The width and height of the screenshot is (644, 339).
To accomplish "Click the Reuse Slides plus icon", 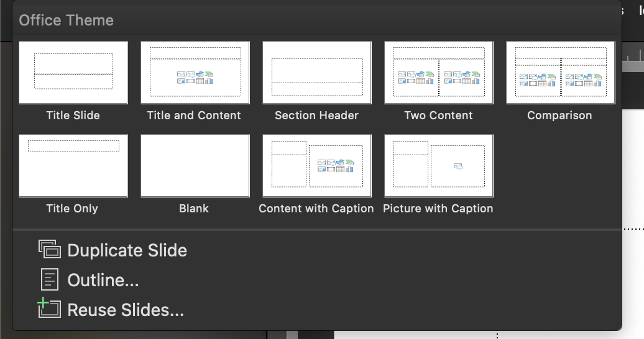I will 49,308.
